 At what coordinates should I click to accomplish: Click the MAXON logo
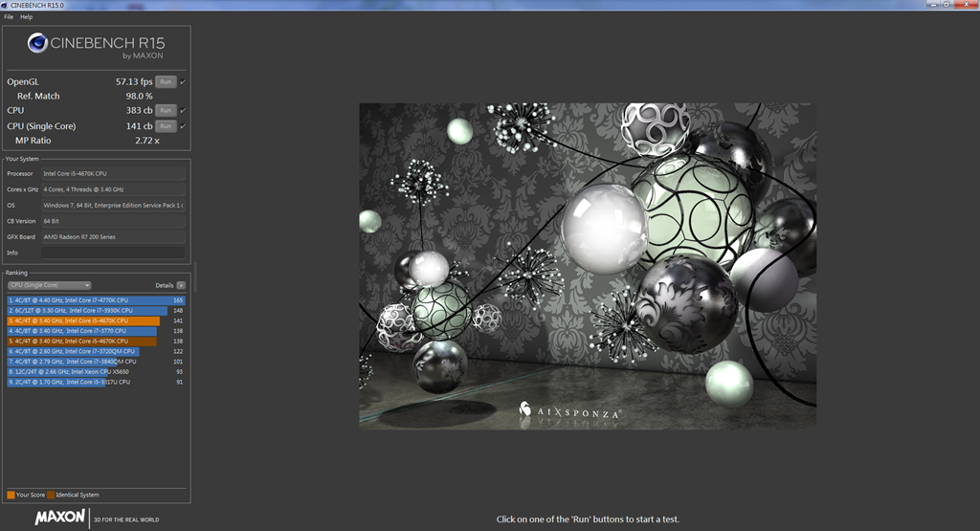tap(60, 518)
